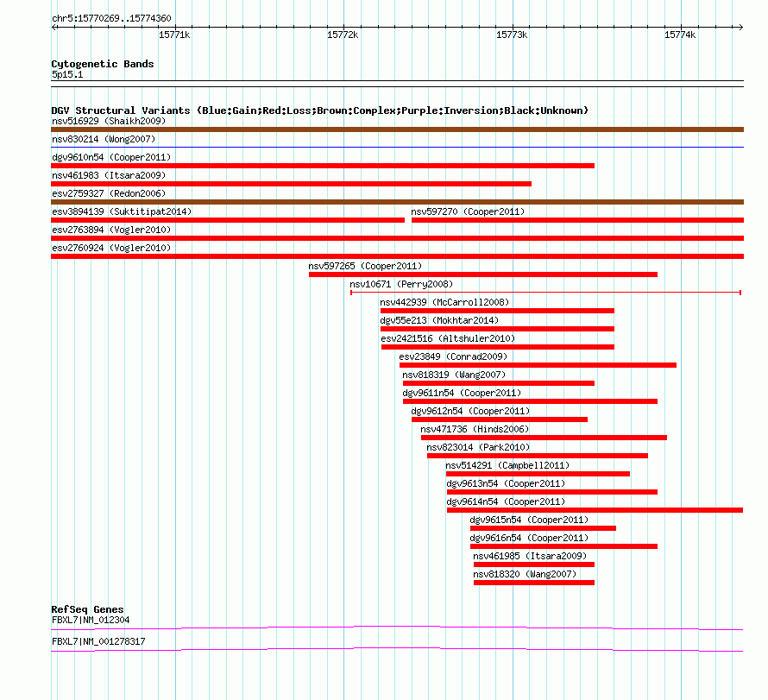Viewport: 768px width, 700px height.
Task: Open esv2421516 (Altshuler2010) label
Action: click(x=448, y=338)
